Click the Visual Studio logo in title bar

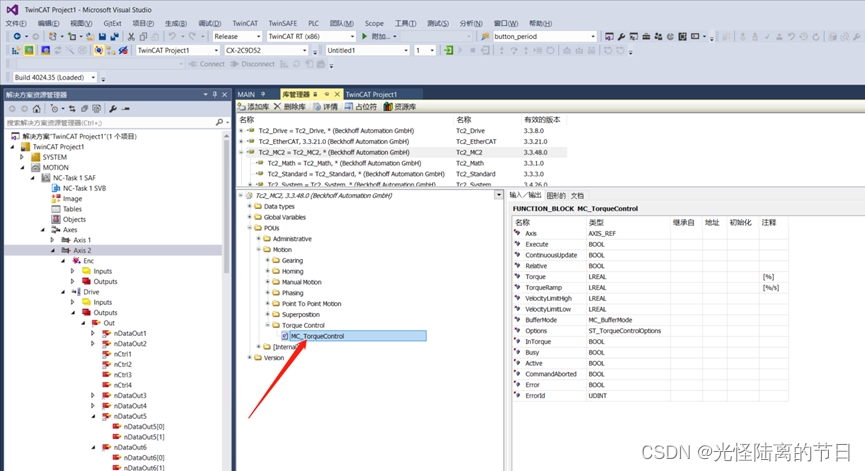coord(12,9)
